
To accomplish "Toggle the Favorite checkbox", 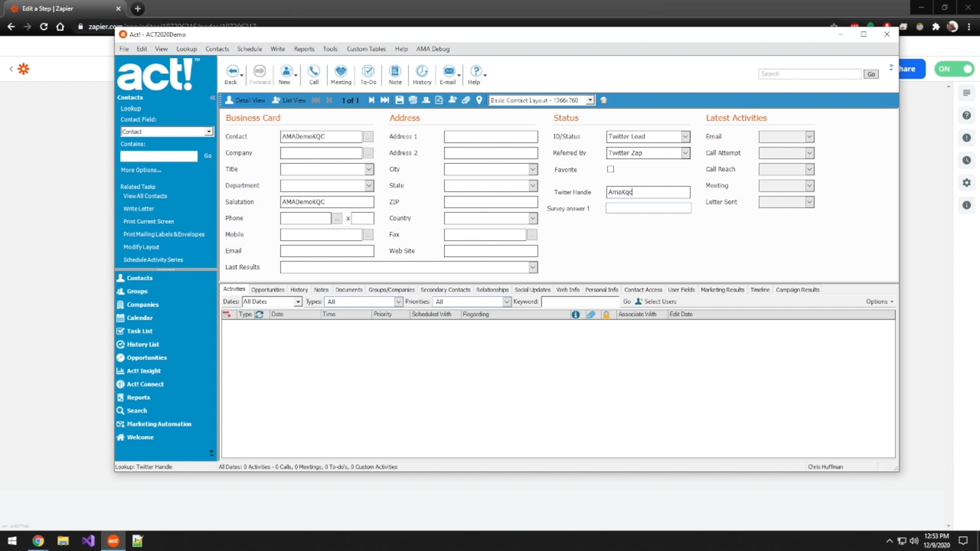I will tap(610, 169).
